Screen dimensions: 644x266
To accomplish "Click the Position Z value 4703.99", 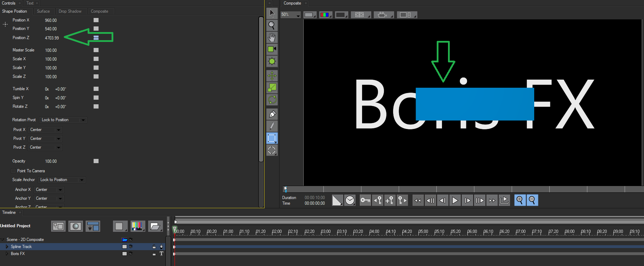I will pyautogui.click(x=52, y=38).
